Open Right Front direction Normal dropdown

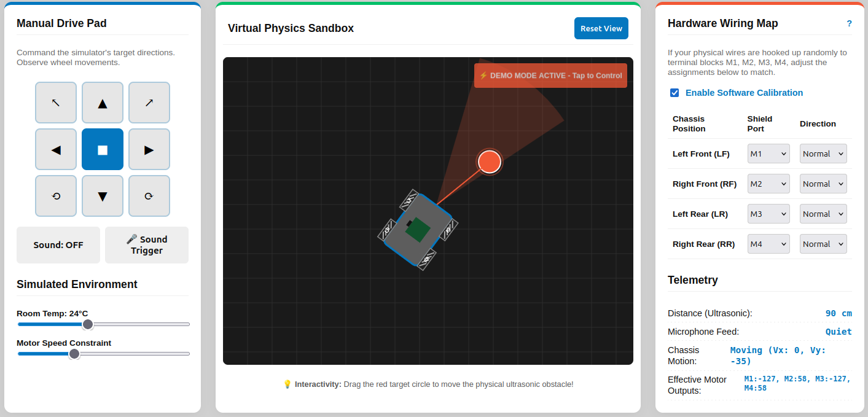(x=823, y=184)
